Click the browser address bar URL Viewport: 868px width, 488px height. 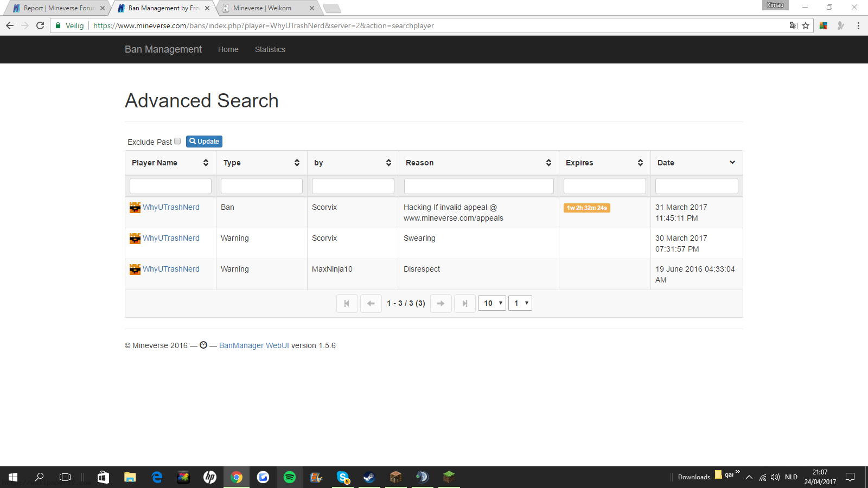264,25
